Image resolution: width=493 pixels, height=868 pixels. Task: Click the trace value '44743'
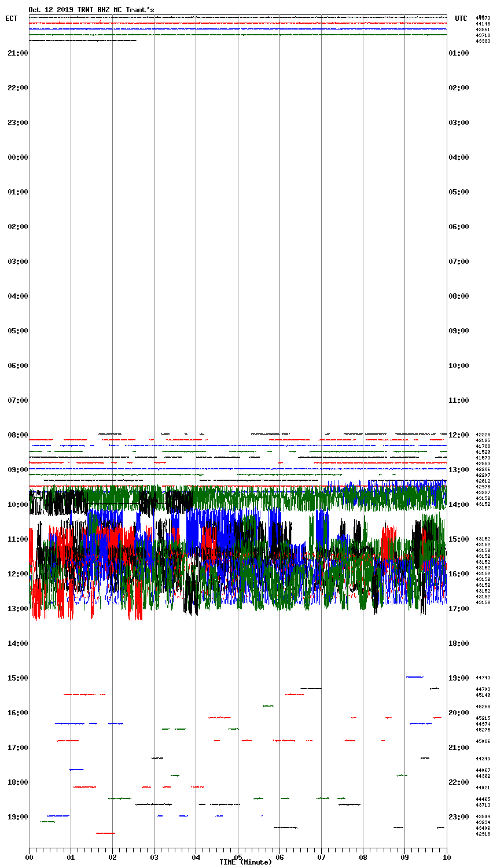(x=483, y=678)
